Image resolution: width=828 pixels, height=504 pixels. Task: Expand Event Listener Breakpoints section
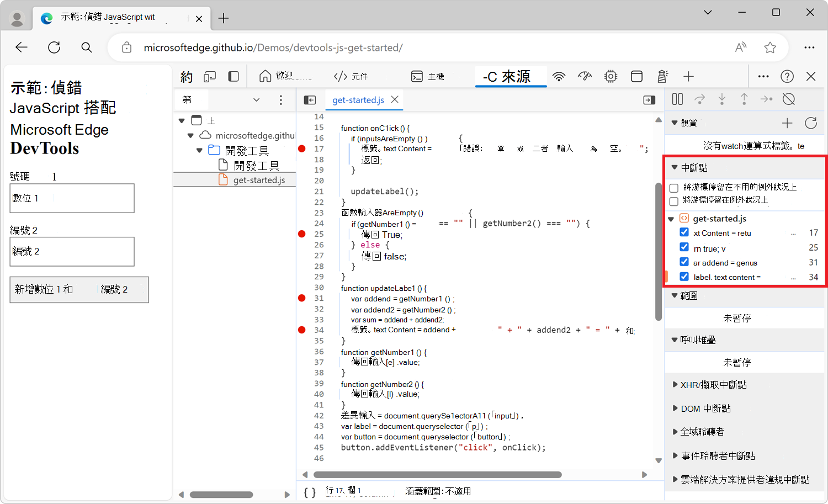pos(675,456)
